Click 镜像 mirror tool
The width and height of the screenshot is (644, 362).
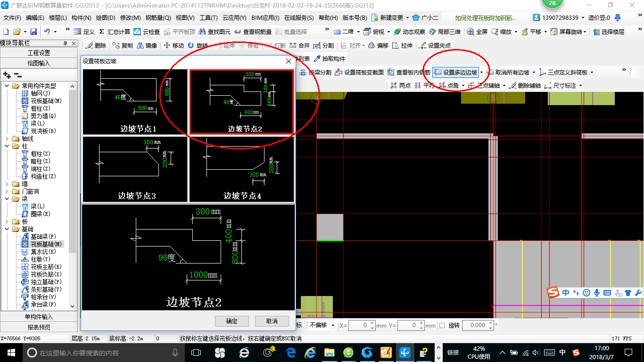pyautogui.click(x=147, y=46)
